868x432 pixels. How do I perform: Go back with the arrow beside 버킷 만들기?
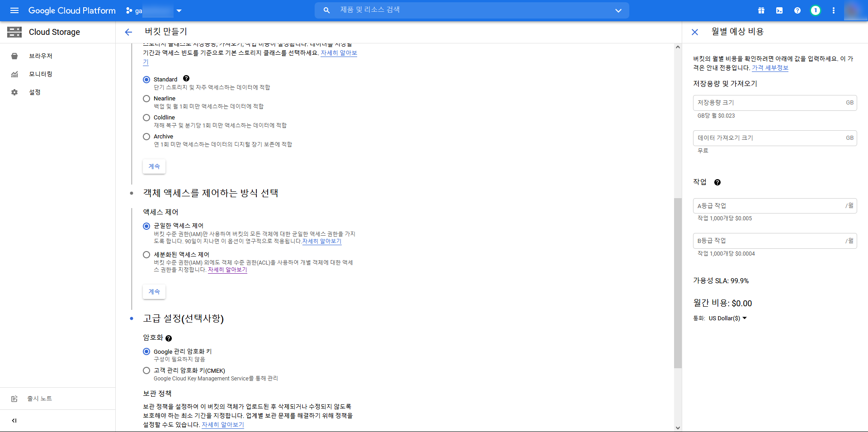coord(128,32)
